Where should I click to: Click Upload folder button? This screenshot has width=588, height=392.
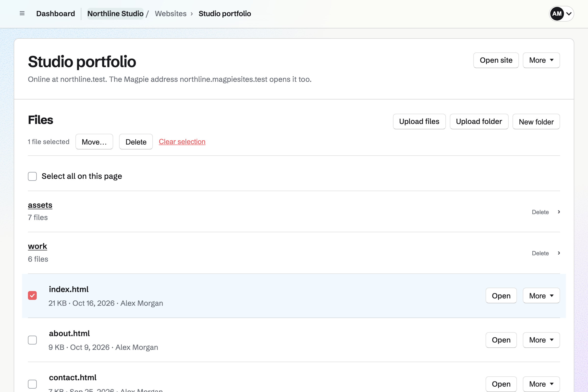[479, 122]
